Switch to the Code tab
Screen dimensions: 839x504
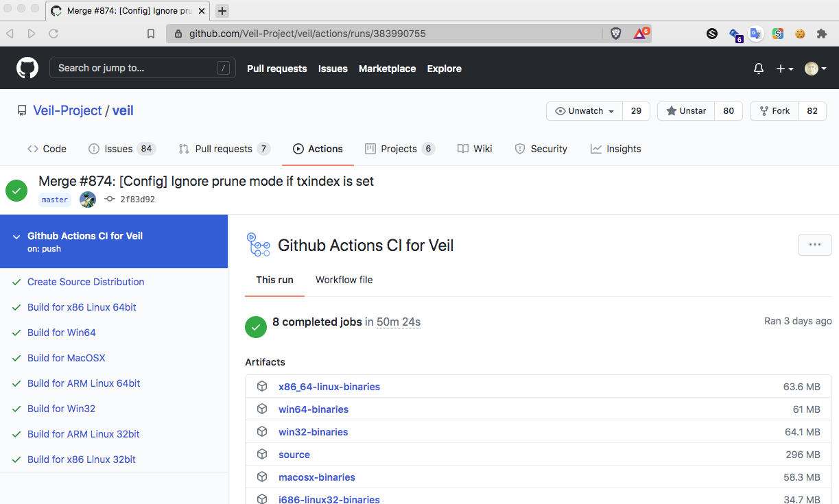[x=47, y=149]
